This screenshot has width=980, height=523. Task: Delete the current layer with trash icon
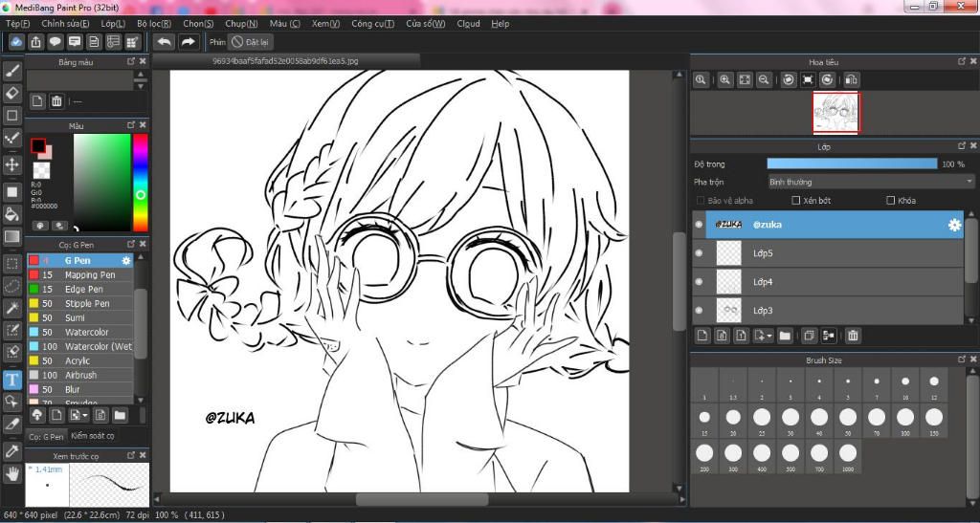[x=853, y=336]
